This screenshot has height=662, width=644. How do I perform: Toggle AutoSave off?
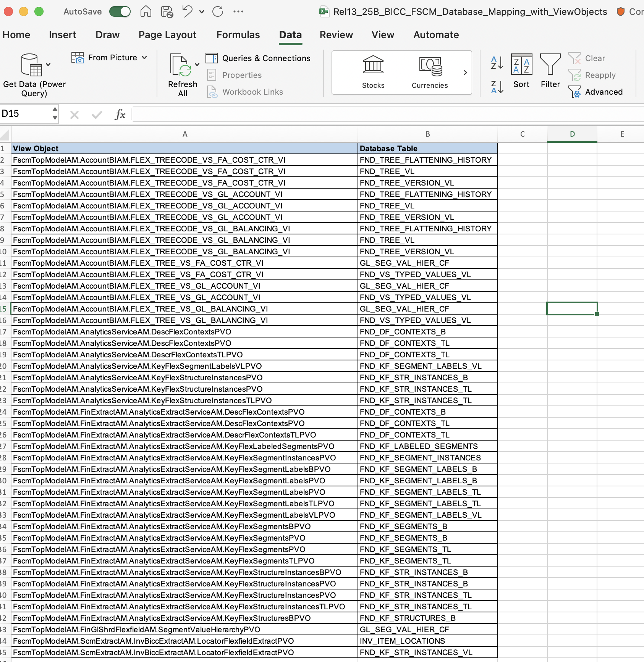pyautogui.click(x=120, y=11)
